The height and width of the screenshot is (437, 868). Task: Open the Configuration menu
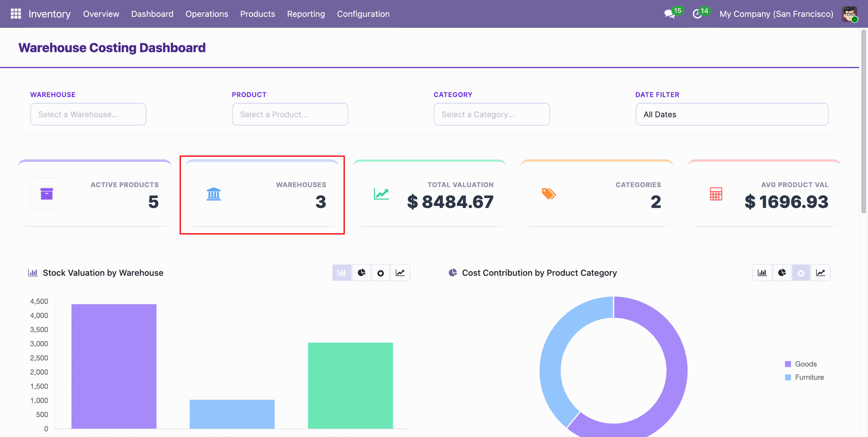coord(363,14)
